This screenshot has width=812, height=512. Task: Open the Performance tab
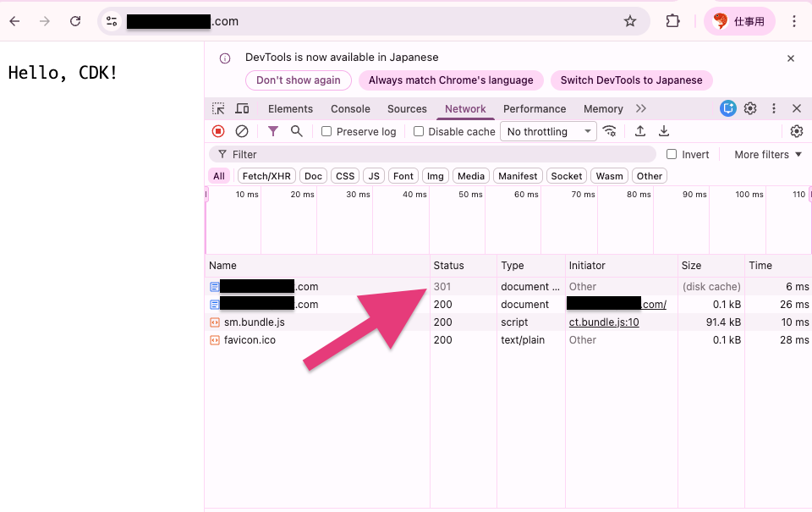click(535, 109)
